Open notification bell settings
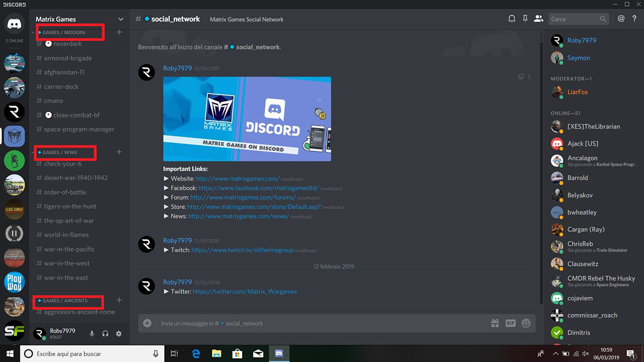The height and width of the screenshot is (362, 644). tap(512, 19)
